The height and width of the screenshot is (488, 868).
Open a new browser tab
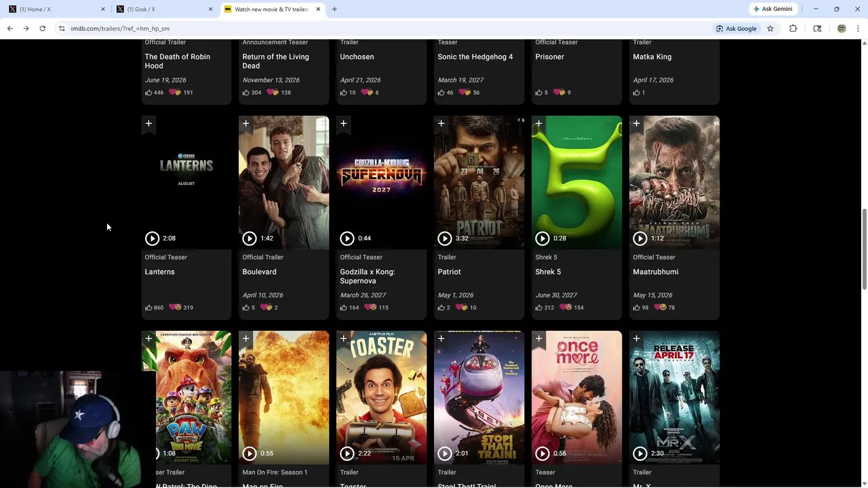pyautogui.click(x=334, y=9)
